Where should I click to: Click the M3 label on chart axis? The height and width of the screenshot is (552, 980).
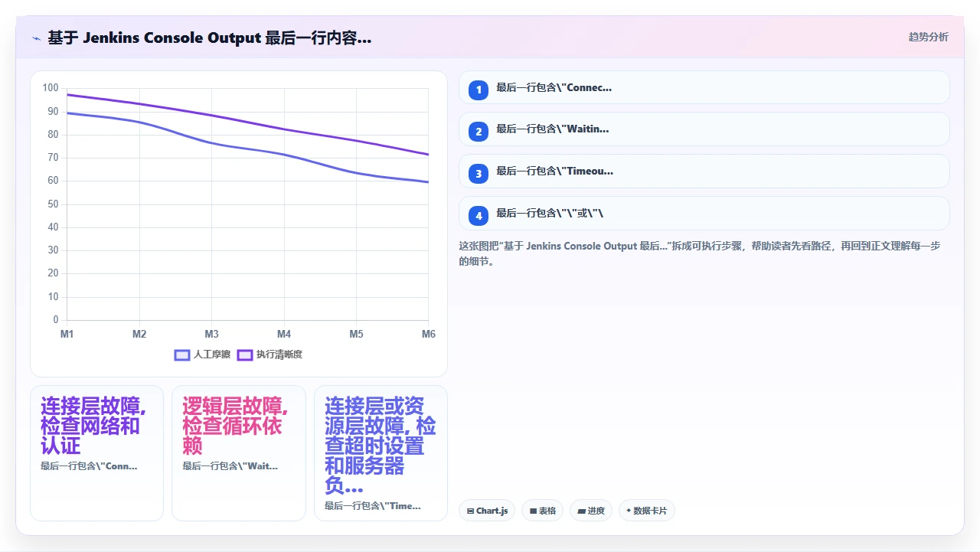pyautogui.click(x=211, y=334)
